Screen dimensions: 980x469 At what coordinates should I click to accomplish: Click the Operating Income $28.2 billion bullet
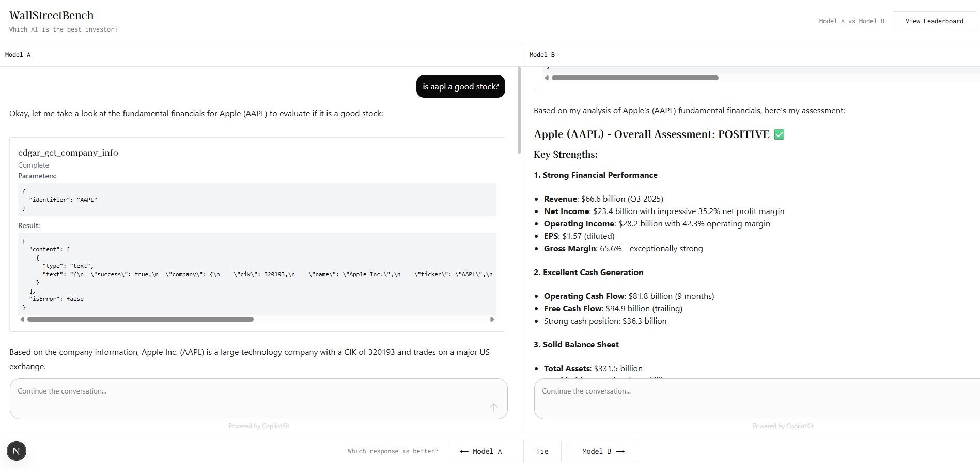[657, 224]
